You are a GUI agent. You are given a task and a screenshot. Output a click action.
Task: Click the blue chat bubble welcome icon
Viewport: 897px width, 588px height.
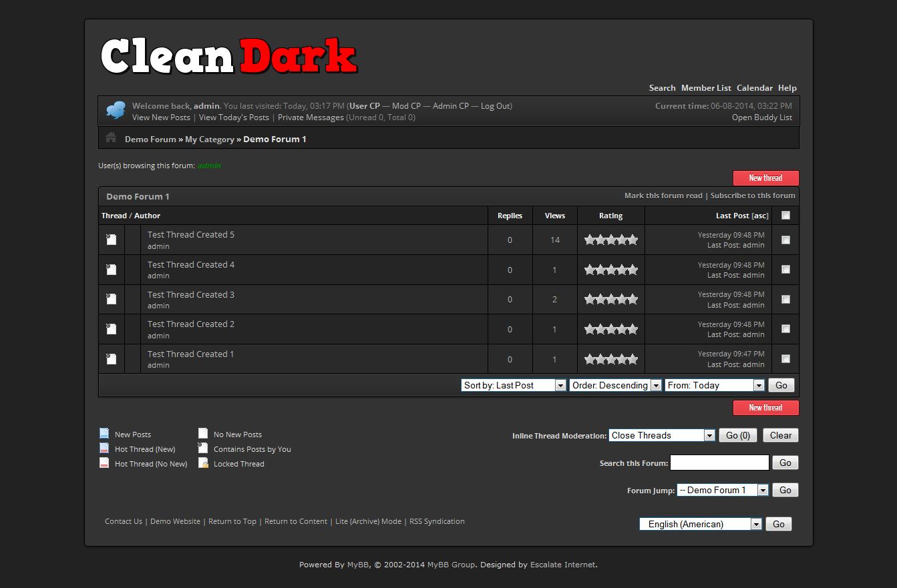pyautogui.click(x=116, y=110)
